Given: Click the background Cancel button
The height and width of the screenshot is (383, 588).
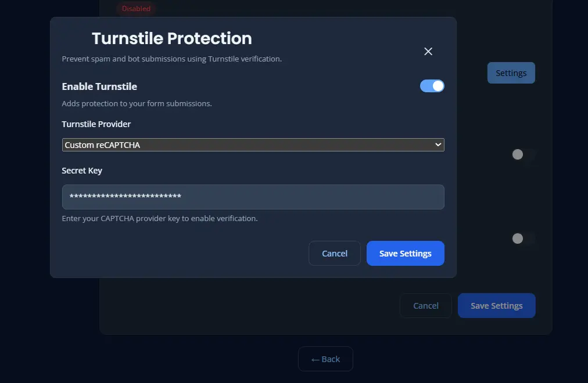Looking at the screenshot, I should [425, 305].
